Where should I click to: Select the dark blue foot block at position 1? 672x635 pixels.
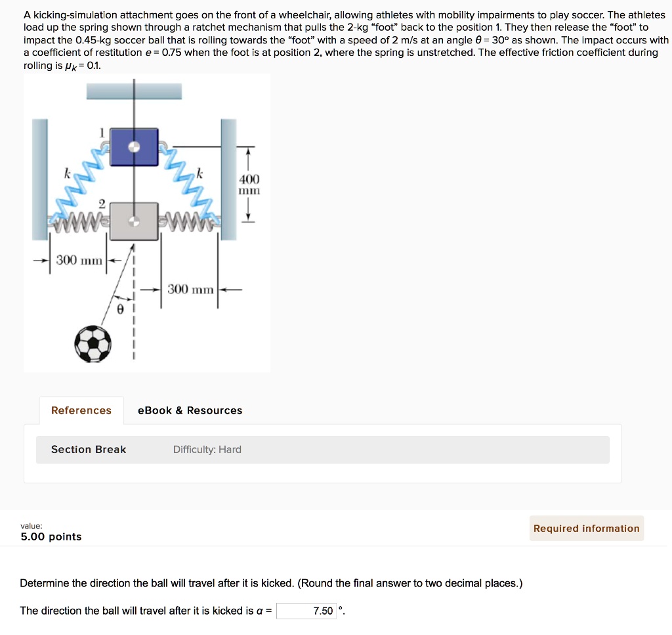[x=133, y=146]
